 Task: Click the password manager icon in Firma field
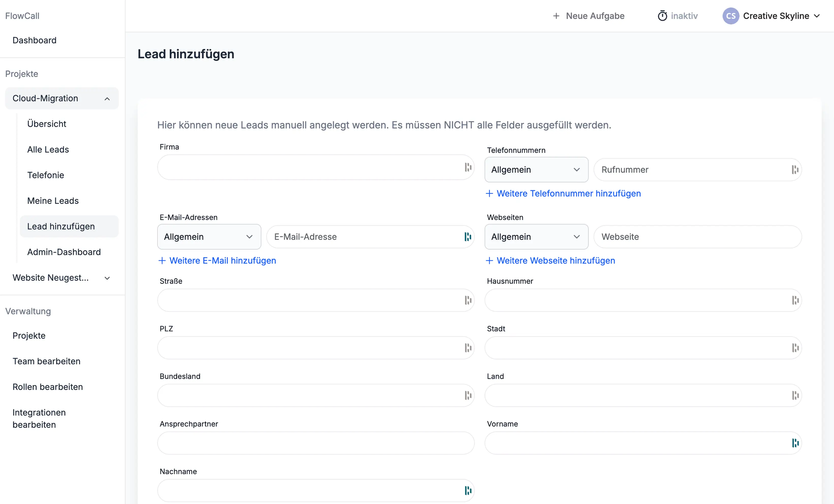point(468,167)
